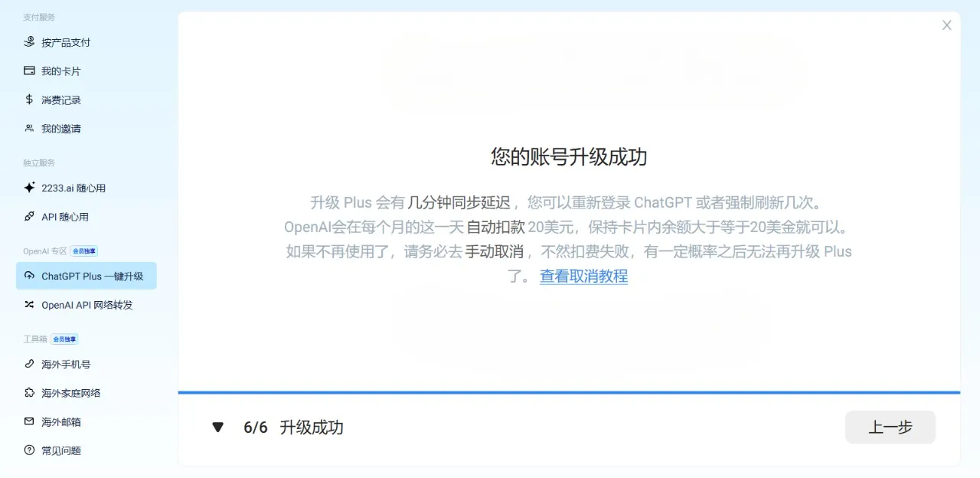The width and height of the screenshot is (980, 478).
Task: Go back with the 上一步 button
Action: (x=890, y=427)
